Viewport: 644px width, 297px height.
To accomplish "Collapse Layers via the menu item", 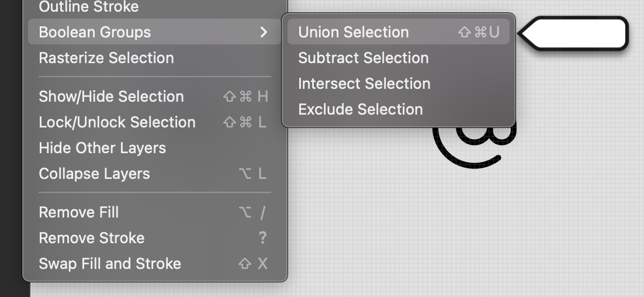I will tap(94, 174).
